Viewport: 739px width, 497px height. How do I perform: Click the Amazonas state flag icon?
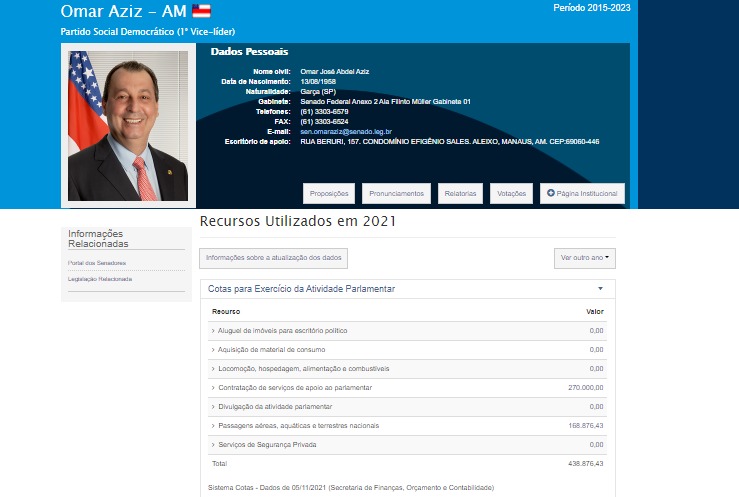click(201, 12)
